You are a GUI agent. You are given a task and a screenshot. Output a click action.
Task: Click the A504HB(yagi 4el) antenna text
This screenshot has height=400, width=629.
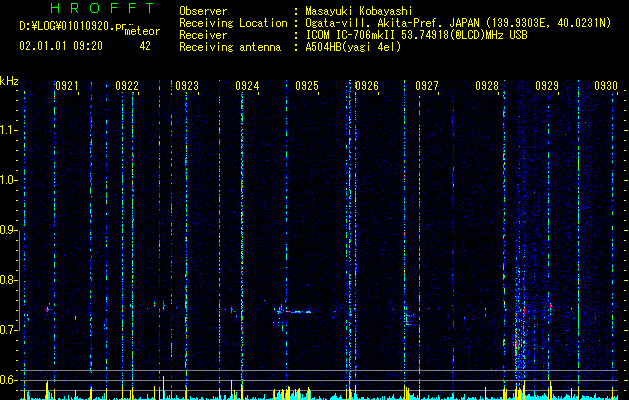[x=353, y=47]
